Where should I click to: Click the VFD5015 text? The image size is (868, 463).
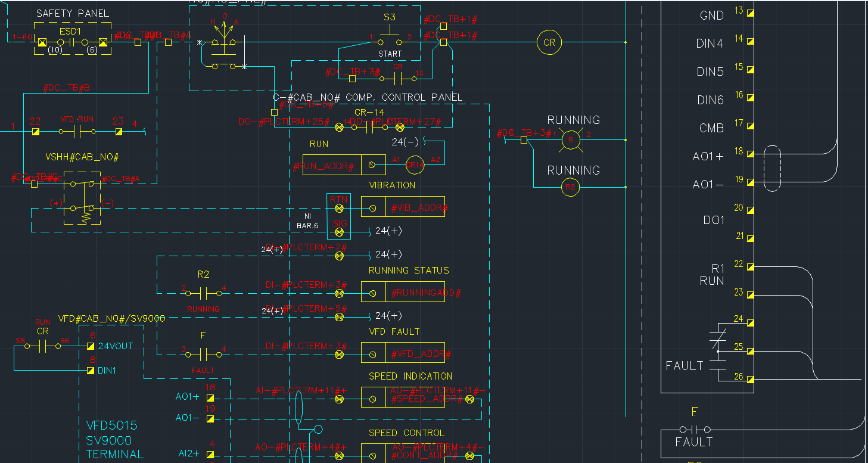pos(112,426)
